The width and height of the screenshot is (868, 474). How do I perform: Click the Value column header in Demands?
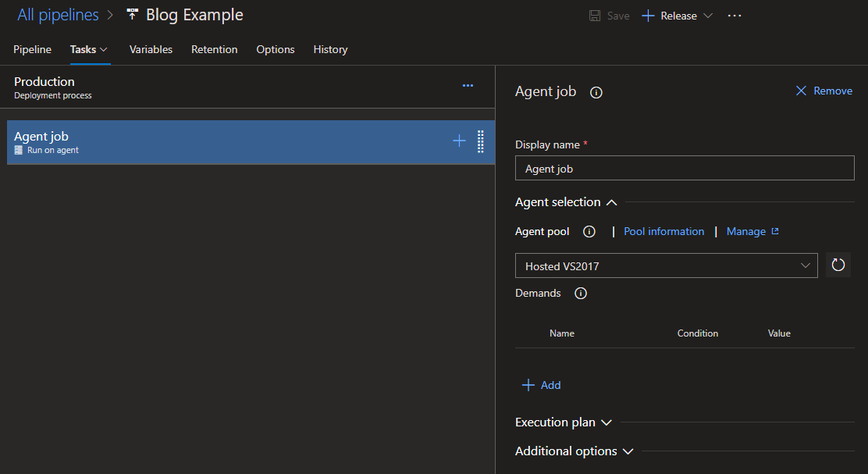(x=779, y=333)
